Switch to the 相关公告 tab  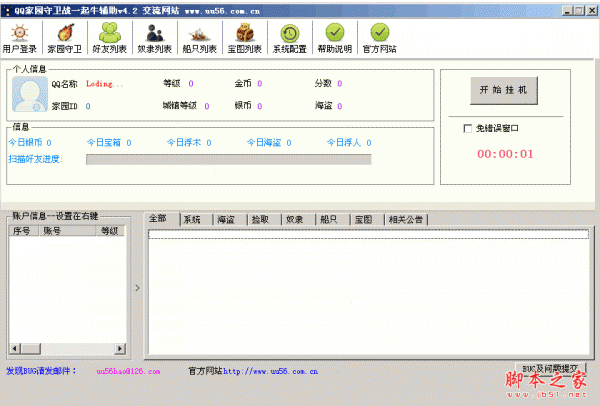(406, 220)
